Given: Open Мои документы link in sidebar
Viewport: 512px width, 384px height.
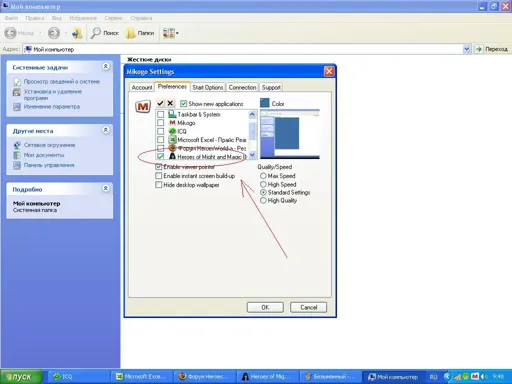Looking at the screenshot, I should (44, 155).
